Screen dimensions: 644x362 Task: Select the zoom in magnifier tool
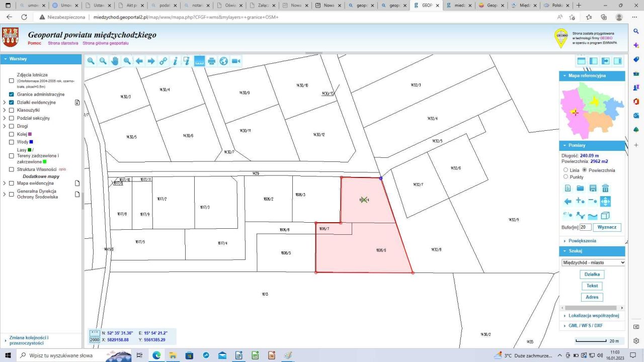pyautogui.click(x=91, y=61)
